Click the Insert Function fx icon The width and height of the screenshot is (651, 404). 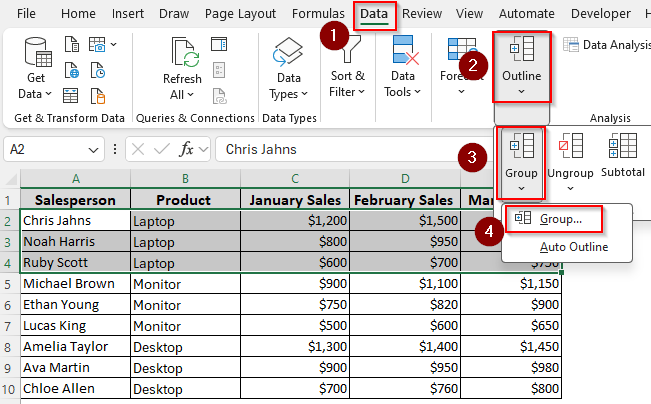click(x=186, y=149)
